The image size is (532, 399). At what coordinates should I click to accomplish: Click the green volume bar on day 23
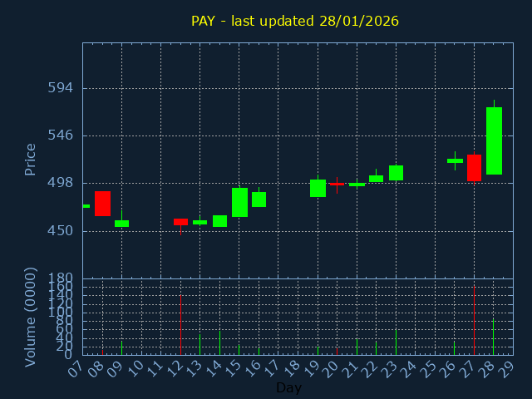pos(396,342)
